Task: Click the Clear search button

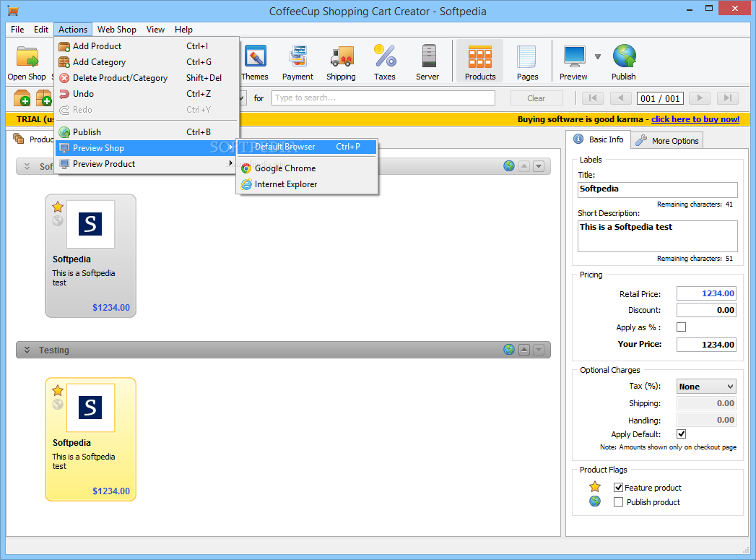Action: (x=536, y=98)
